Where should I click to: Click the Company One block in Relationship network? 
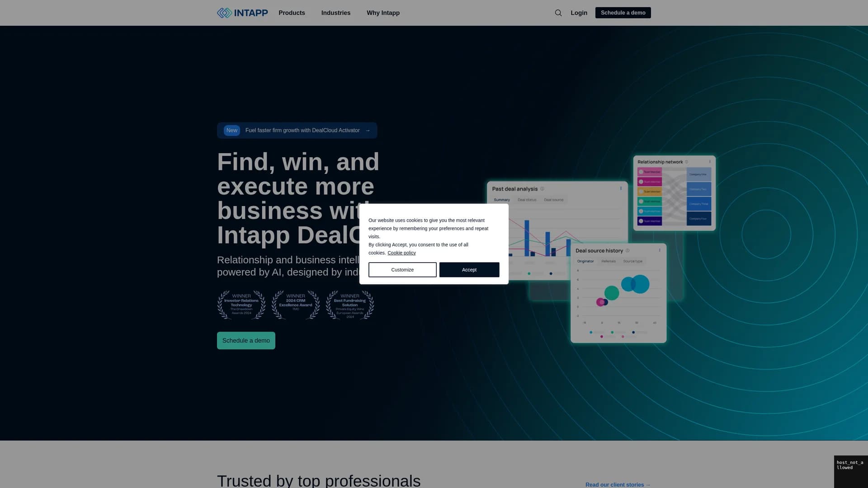point(699,174)
